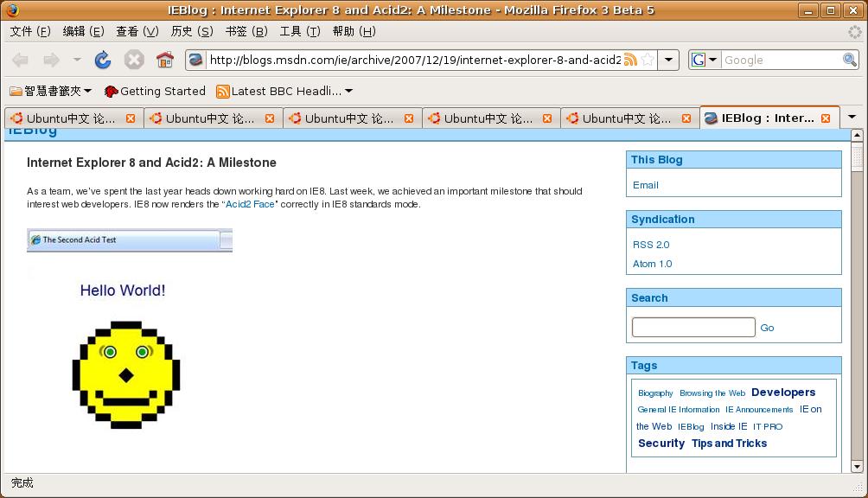The width and height of the screenshot is (868, 498).
Task: Click the page scrollbar up arrow
Action: coord(857,135)
